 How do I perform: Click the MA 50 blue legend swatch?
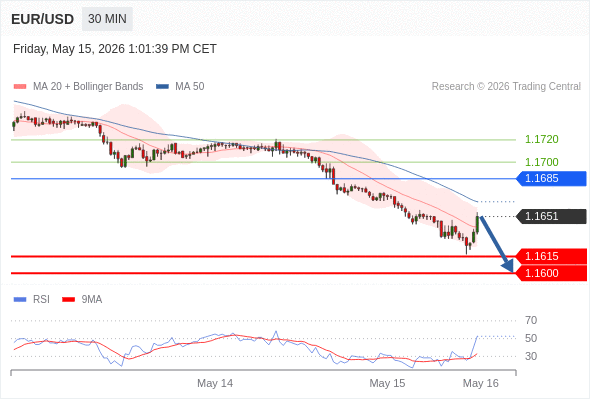162,87
